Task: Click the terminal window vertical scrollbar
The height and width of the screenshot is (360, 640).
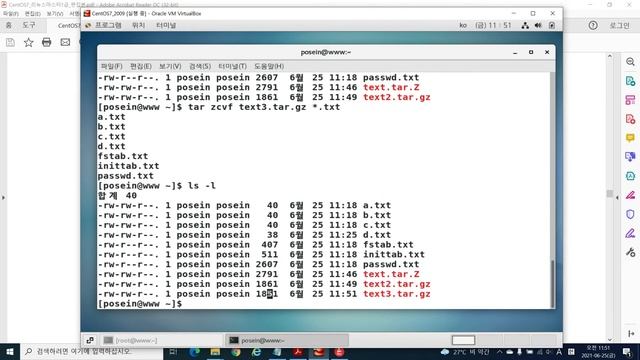Action: pyautogui.click(x=553, y=283)
